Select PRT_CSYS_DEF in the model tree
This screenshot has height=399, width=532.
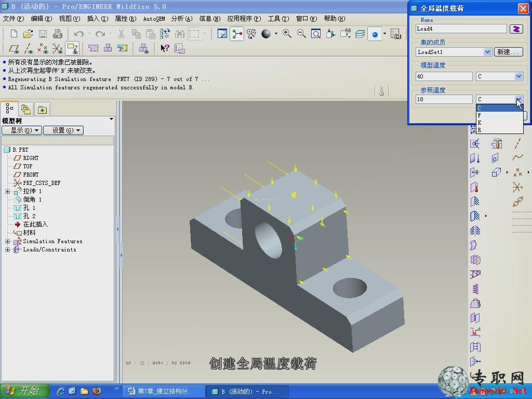pyautogui.click(x=42, y=183)
